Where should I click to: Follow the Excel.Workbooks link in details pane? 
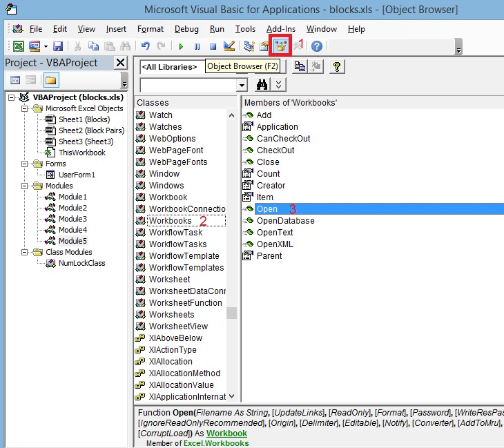[216, 443]
